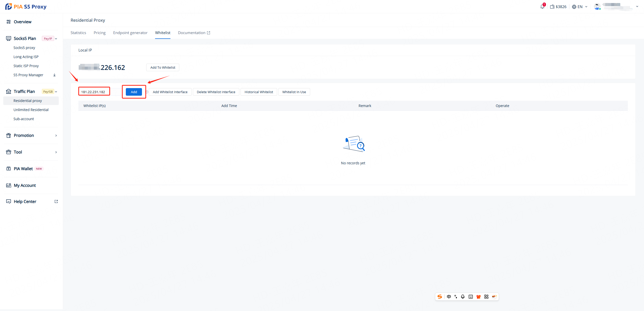Click the Help Center external link icon
The image size is (644, 311).
[56, 201]
